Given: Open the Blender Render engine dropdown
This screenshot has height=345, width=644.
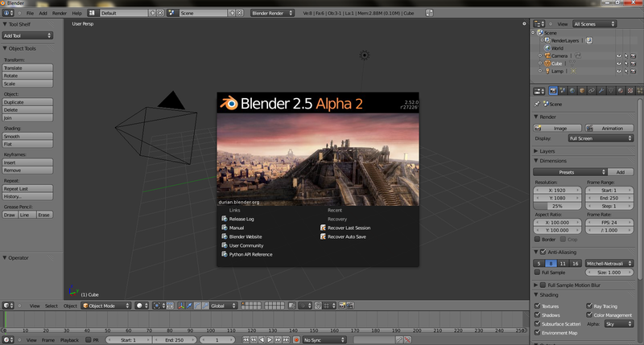Looking at the screenshot, I should (x=272, y=13).
